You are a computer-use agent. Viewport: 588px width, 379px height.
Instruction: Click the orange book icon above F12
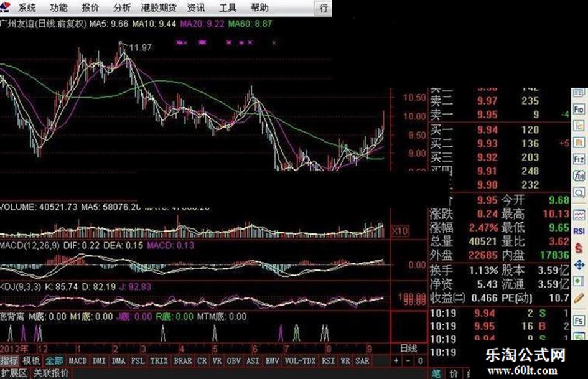(579, 143)
